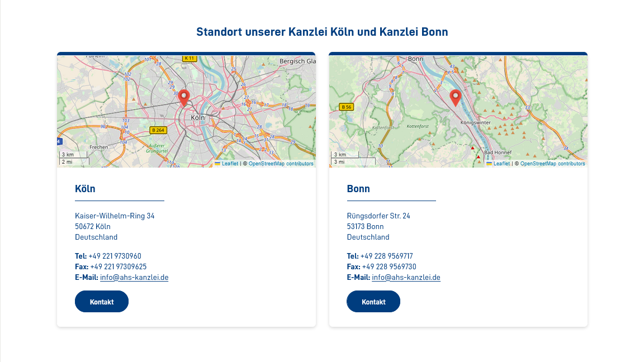Click the Bonn office email address link
This screenshot has width=644, height=362.
(406, 277)
